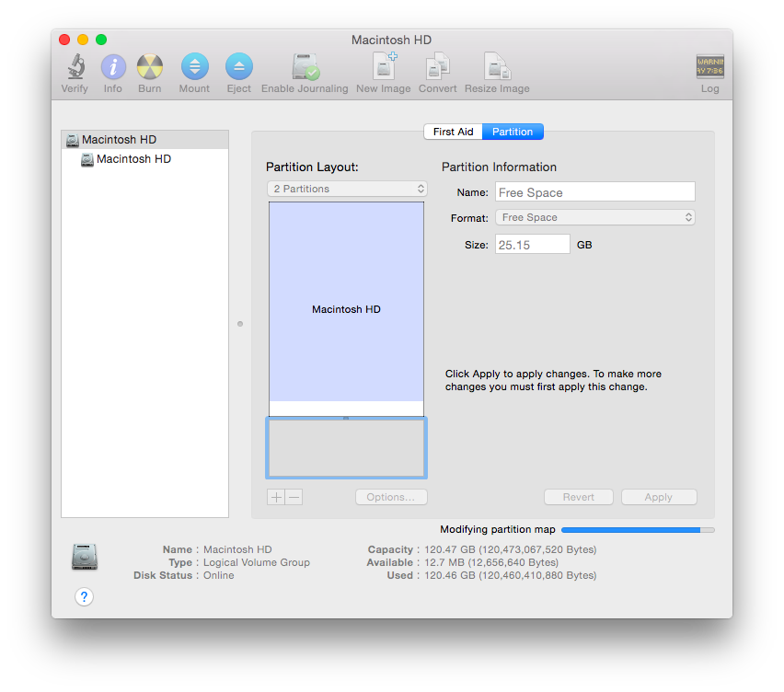Click the Resize Image icon
This screenshot has height=692, width=784.
click(497, 66)
